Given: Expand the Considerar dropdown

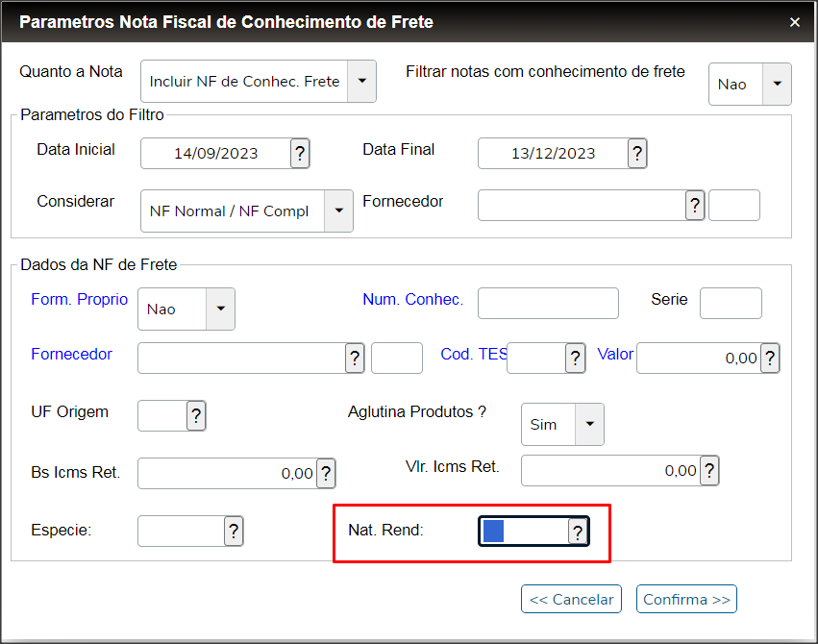Looking at the screenshot, I should 338,211.
